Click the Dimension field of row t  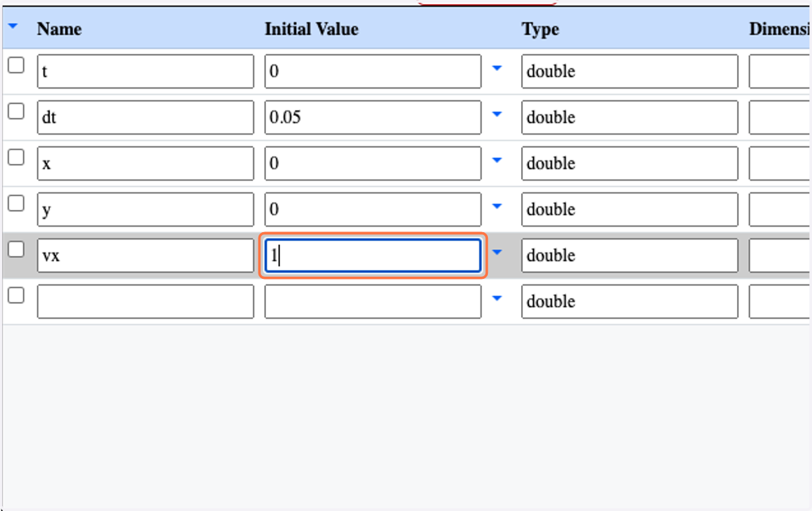(780, 71)
